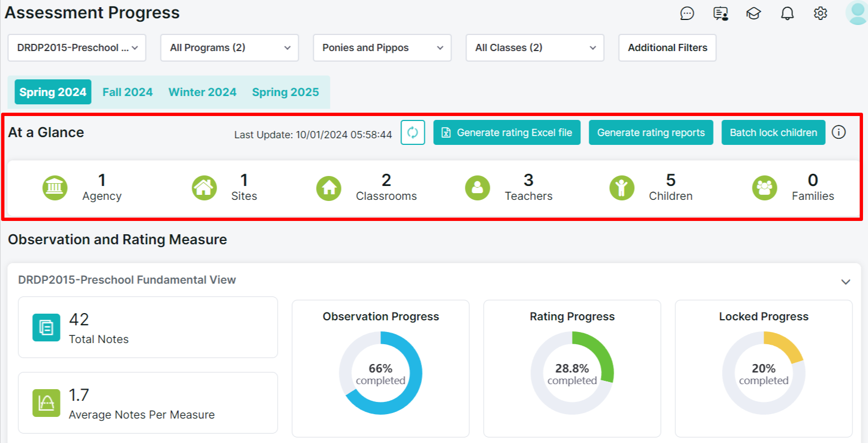The width and height of the screenshot is (868, 443).
Task: Click the Total Notes document icon
Action: [46, 328]
